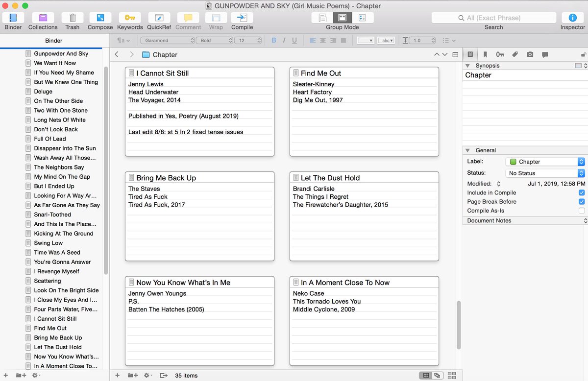Show the Custom Meta-Data tag icon

point(515,54)
